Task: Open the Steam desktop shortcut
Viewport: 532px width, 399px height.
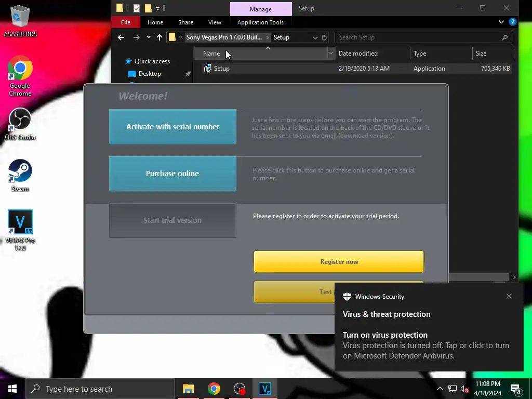Action: tap(20, 176)
